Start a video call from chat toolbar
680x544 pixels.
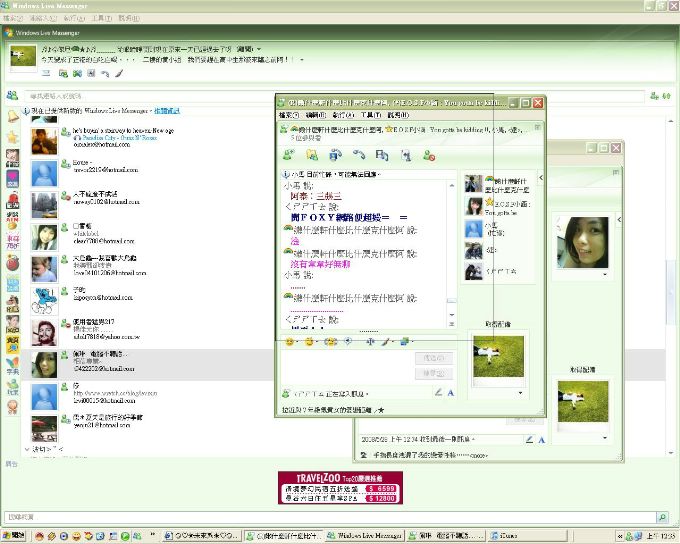[x=335, y=155]
